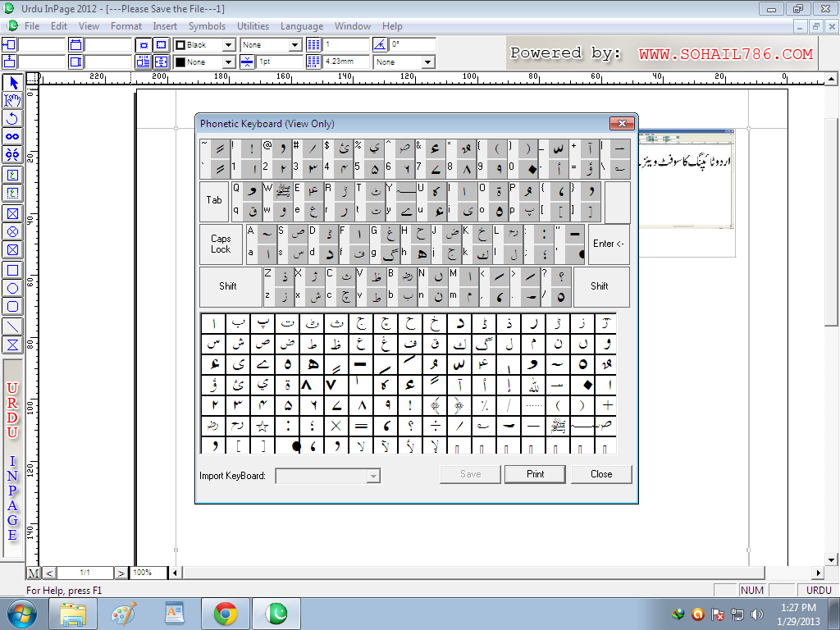Open Chrome from the taskbar
The image size is (840, 630).
tap(226, 614)
